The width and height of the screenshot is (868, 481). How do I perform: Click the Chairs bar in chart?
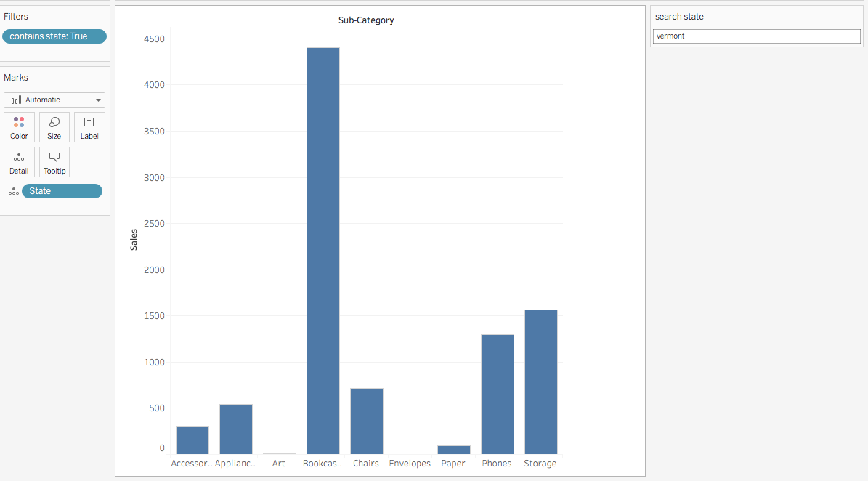point(366,421)
